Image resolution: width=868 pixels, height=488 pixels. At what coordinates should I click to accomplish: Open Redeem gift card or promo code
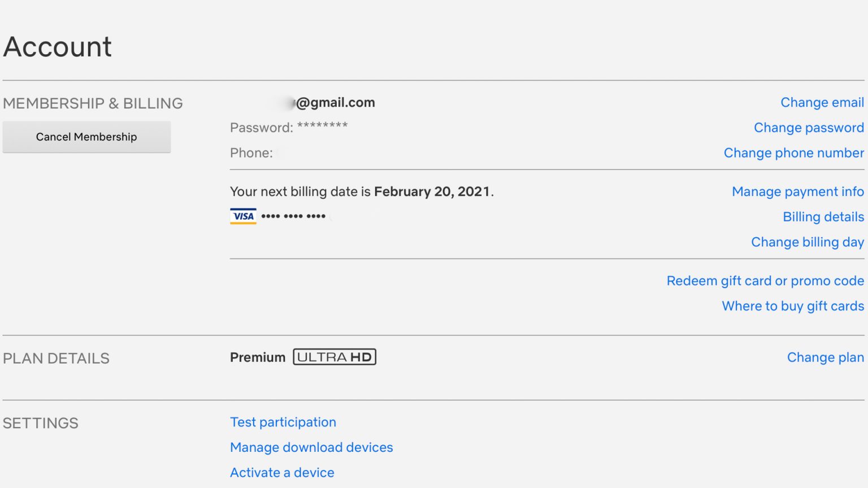[765, 281]
